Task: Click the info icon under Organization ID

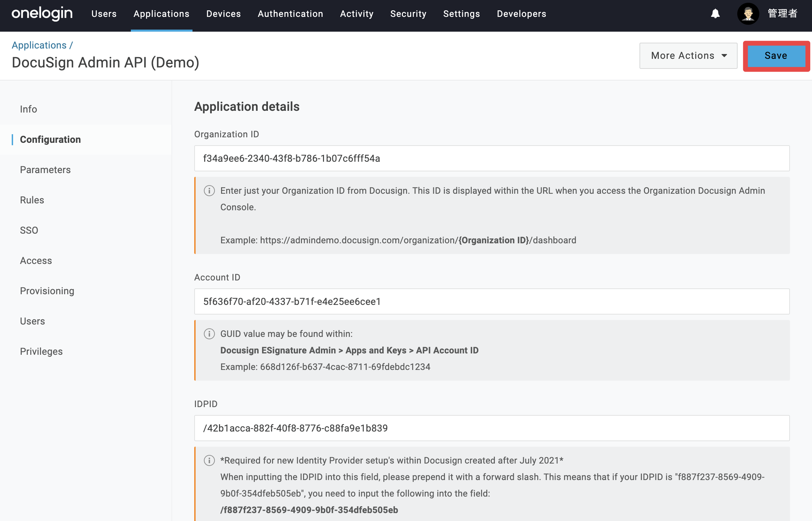Action: tap(209, 191)
